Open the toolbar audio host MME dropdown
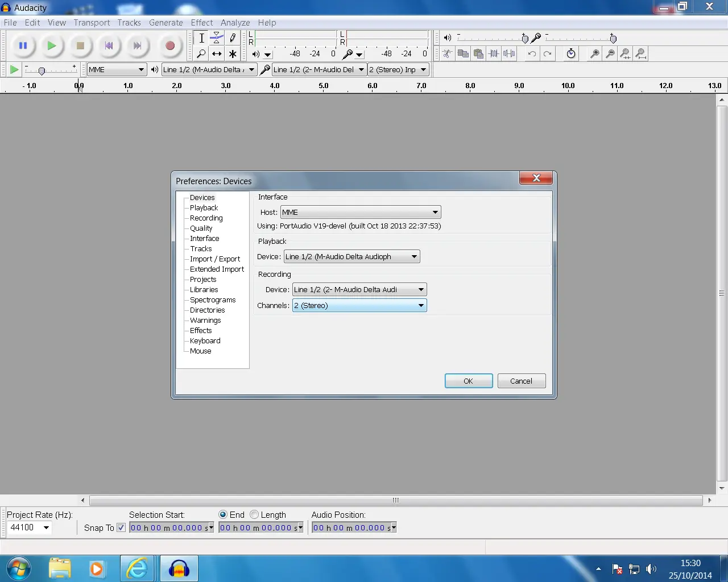 pyautogui.click(x=117, y=69)
